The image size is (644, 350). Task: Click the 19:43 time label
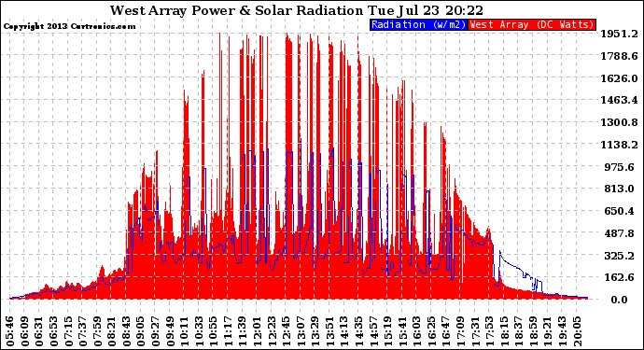coord(562,331)
